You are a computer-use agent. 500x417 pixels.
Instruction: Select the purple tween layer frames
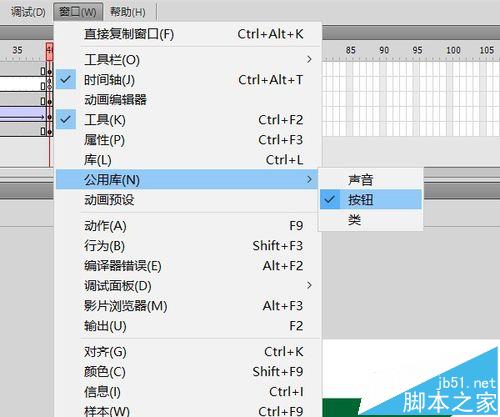pos(23,114)
